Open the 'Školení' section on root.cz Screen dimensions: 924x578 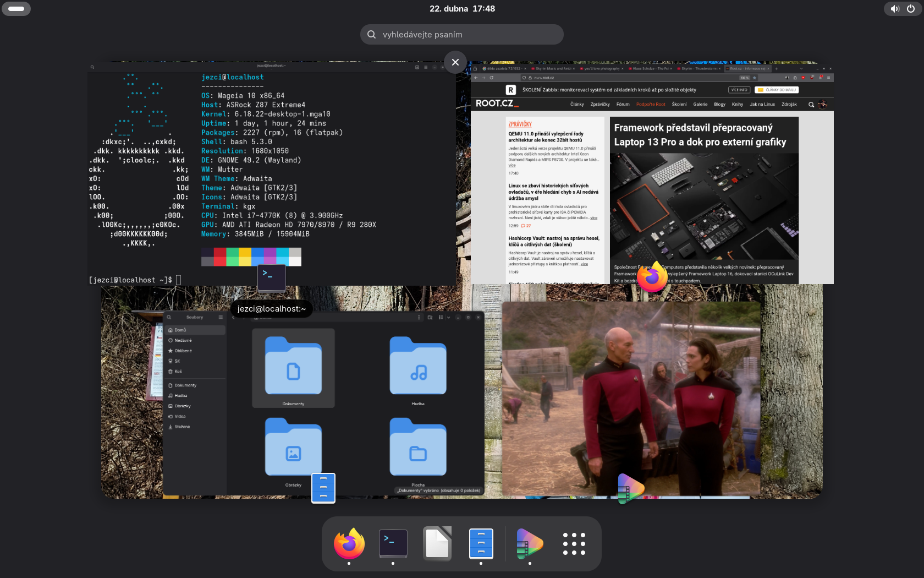(x=679, y=104)
